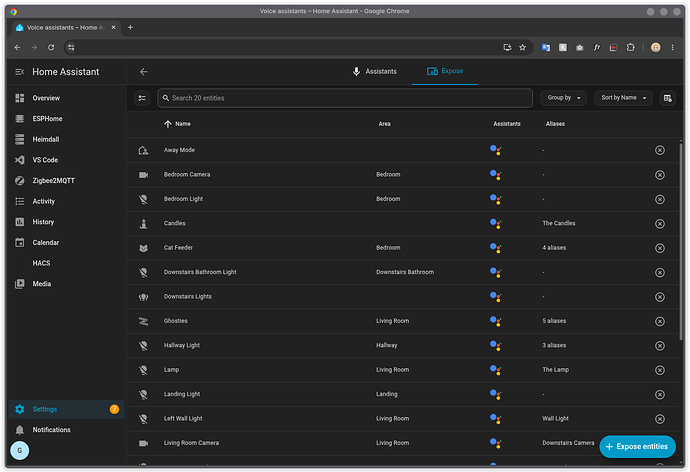Viewport: 690px width, 472px height.
Task: Open Chrome extensions puzzle icon
Action: tap(630, 48)
